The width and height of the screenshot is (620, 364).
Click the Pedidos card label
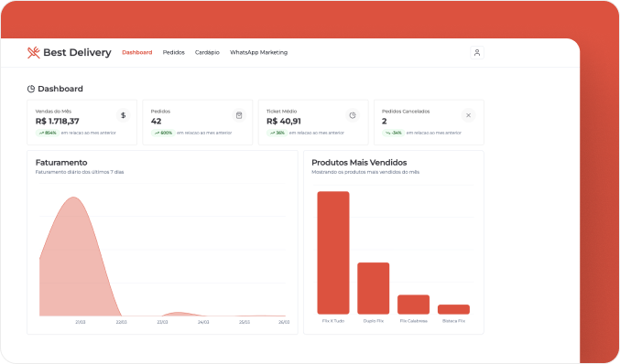pyautogui.click(x=160, y=112)
